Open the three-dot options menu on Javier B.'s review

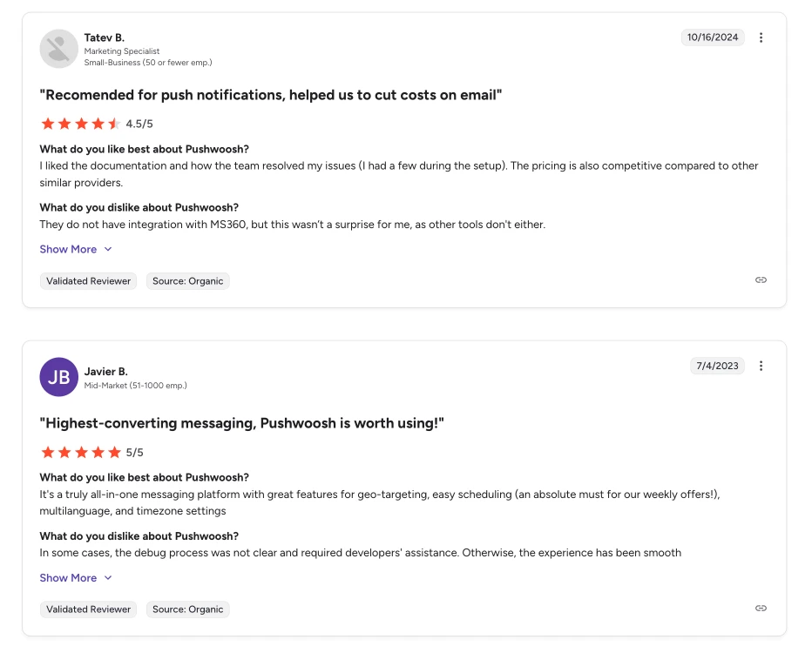[761, 366]
